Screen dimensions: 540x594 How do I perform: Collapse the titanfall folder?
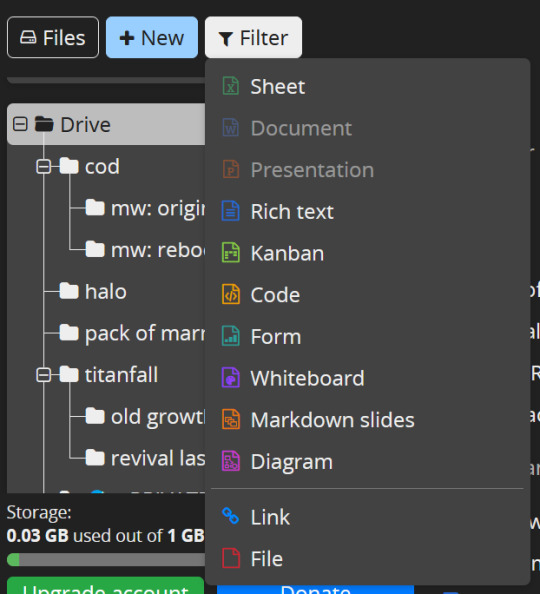44,375
